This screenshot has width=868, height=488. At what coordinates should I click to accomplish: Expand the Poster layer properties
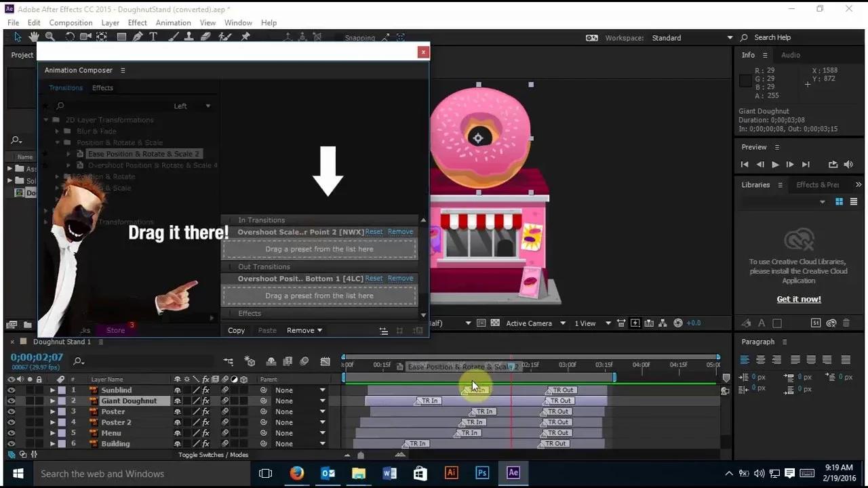click(x=53, y=411)
